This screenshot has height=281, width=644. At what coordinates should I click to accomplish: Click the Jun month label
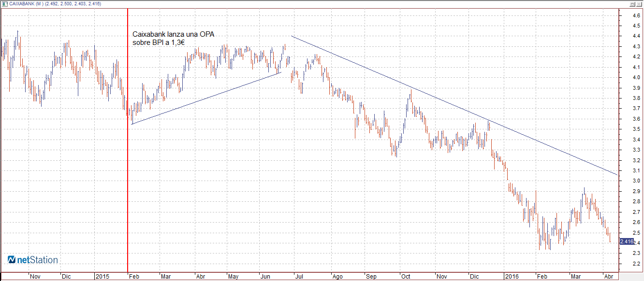[265, 277]
